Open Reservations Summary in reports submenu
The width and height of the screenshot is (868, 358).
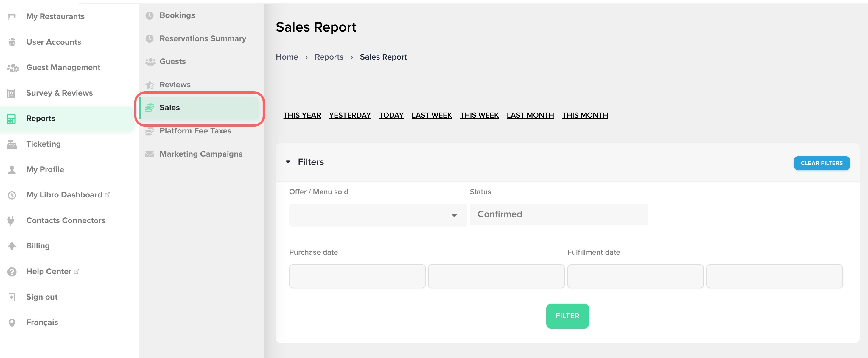click(203, 38)
